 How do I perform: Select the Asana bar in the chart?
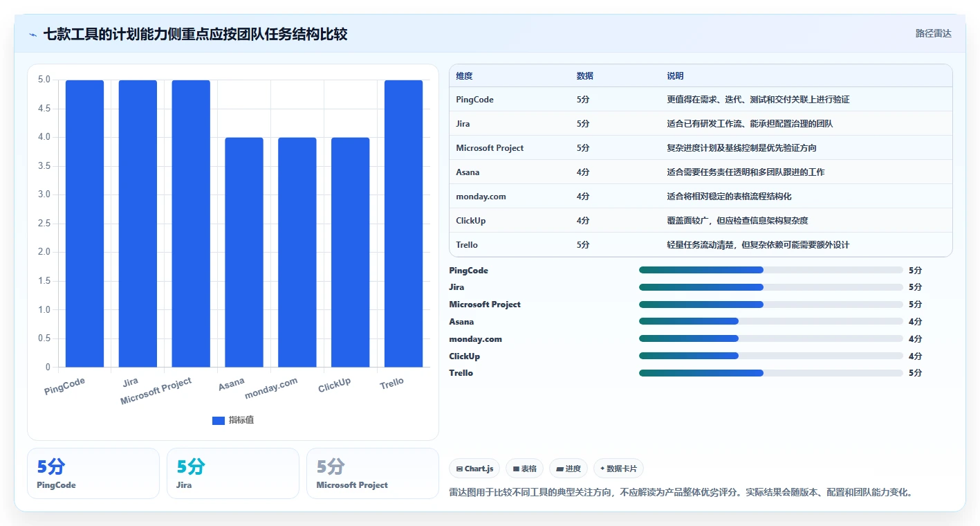click(x=244, y=252)
